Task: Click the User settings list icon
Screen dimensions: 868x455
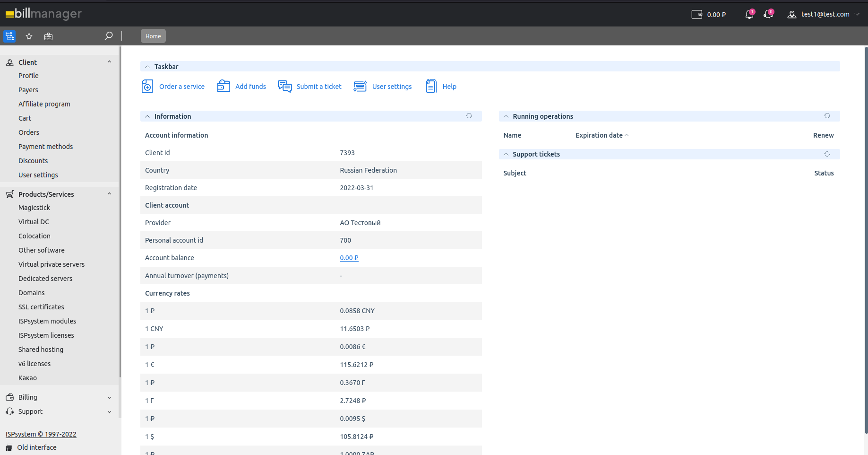Action: [x=360, y=86]
